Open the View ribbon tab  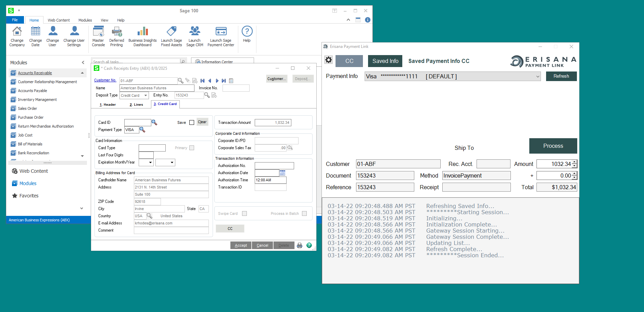104,20
